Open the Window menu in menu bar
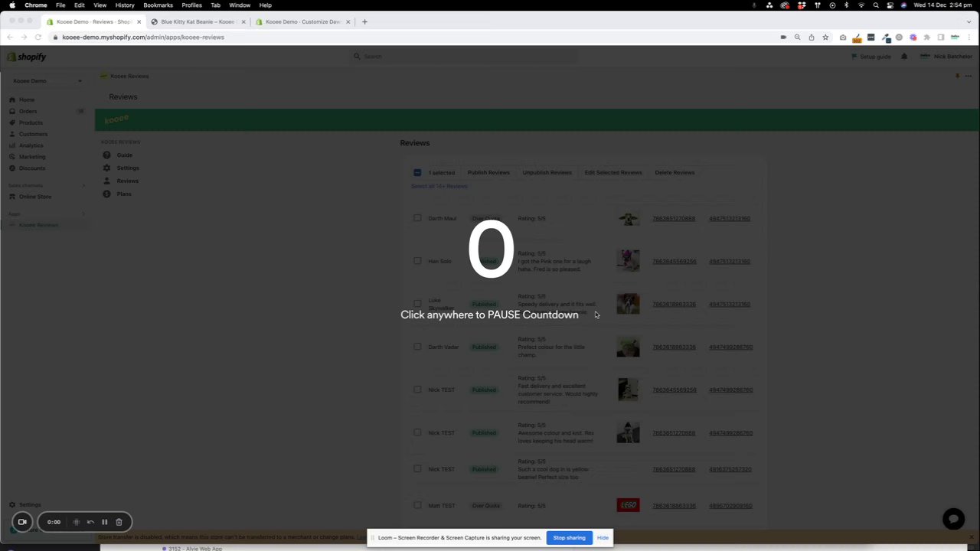980x551 pixels. [x=240, y=5]
